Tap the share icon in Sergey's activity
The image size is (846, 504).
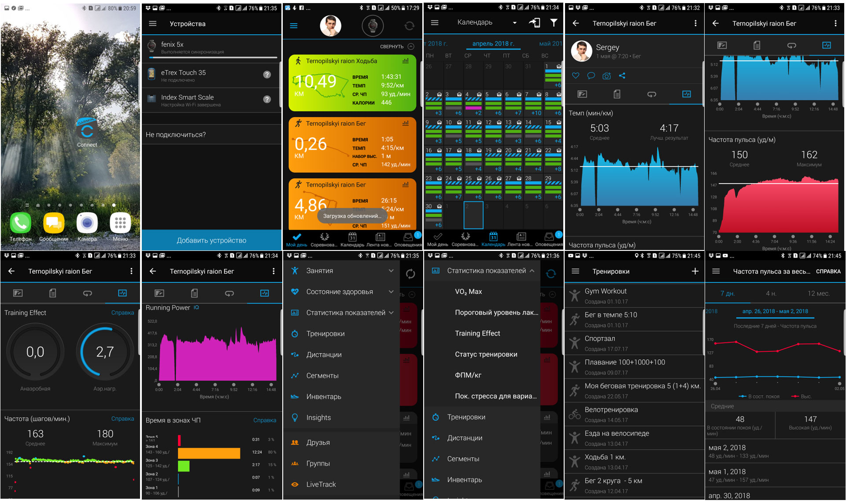pyautogui.click(x=622, y=76)
